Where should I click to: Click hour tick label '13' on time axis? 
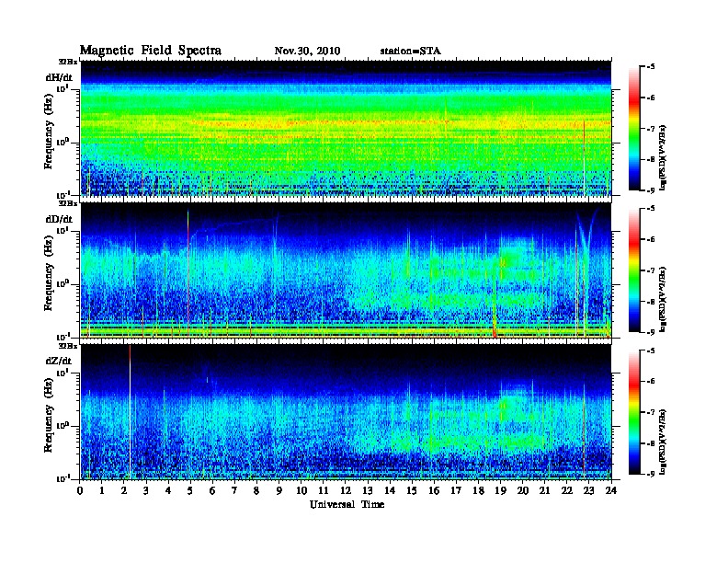tap(368, 490)
